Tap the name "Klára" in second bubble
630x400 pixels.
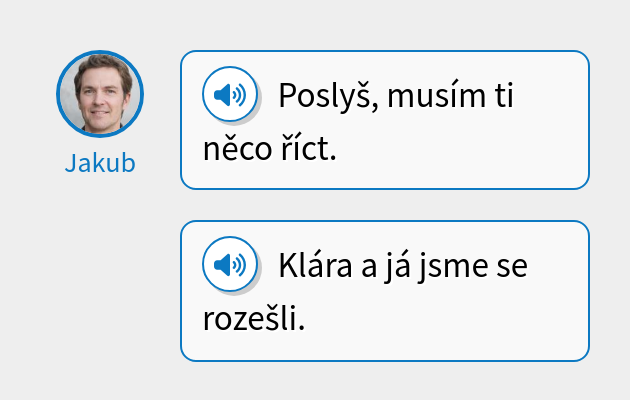click(313, 267)
